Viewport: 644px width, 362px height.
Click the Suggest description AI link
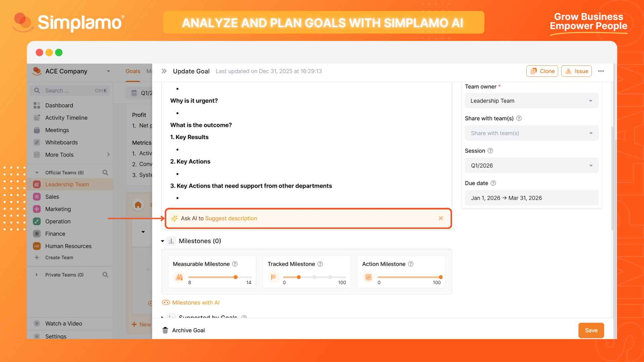point(231,219)
